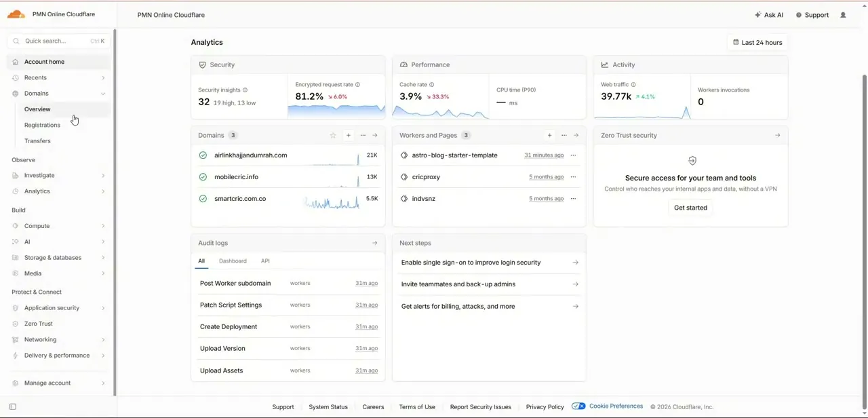
Task: Focus the Quick search field
Action: coord(59,41)
